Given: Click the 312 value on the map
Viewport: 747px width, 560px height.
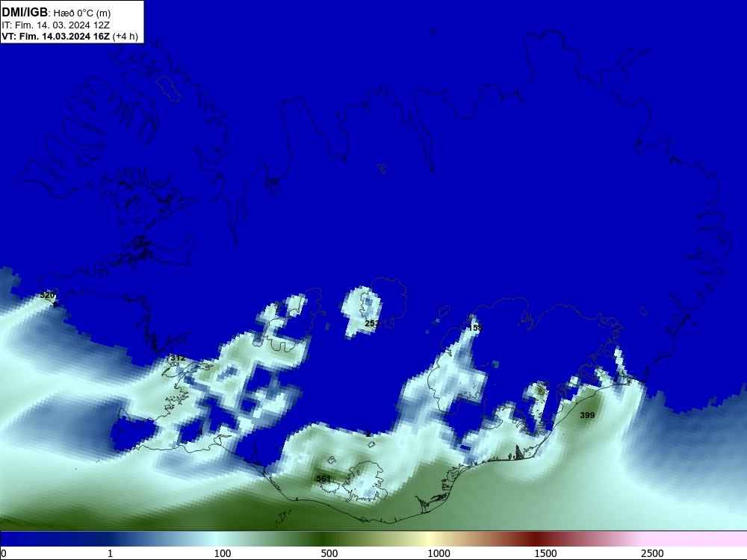Looking at the screenshot, I should [178, 358].
